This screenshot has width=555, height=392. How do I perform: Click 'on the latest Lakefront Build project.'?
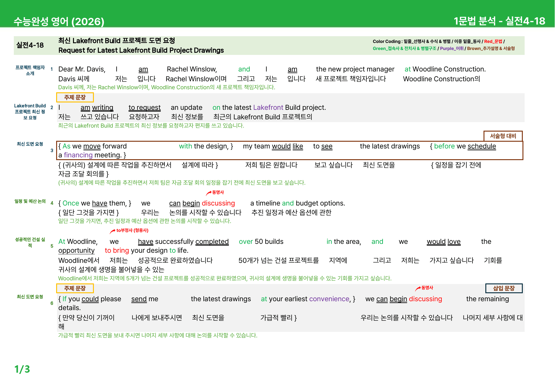point(269,108)
